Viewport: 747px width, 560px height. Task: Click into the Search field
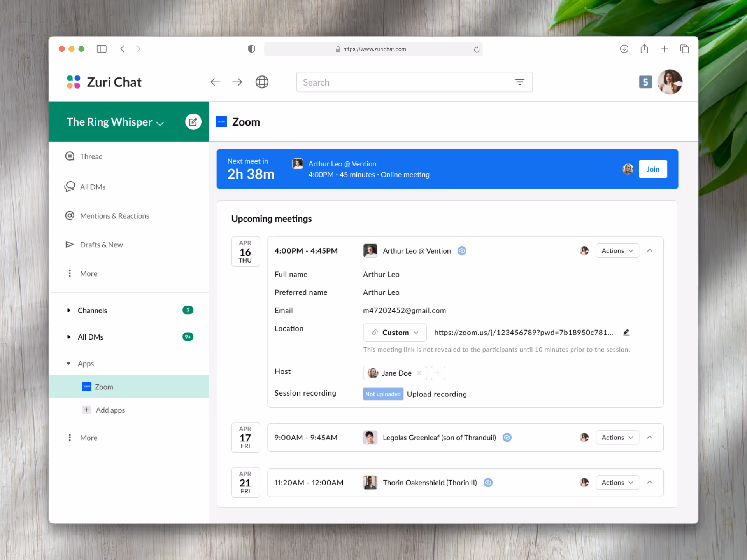pyautogui.click(x=405, y=82)
